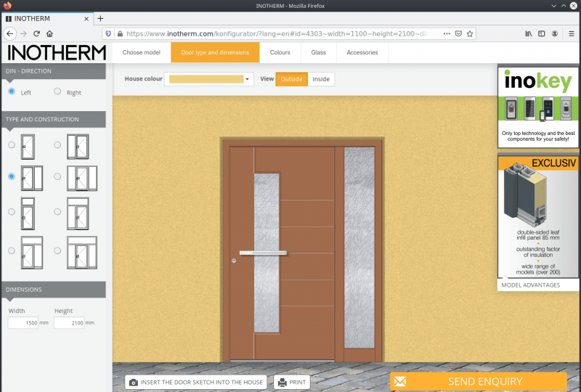The width and height of the screenshot is (581, 392).
Task: Select radio for door with right sidelight
Action: tap(12, 176)
